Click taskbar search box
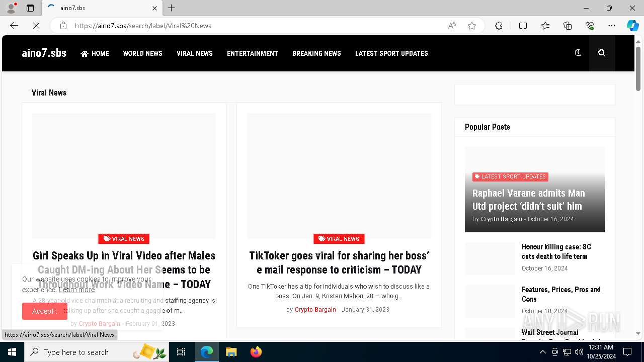This screenshot has height=362, width=644. 97,352
